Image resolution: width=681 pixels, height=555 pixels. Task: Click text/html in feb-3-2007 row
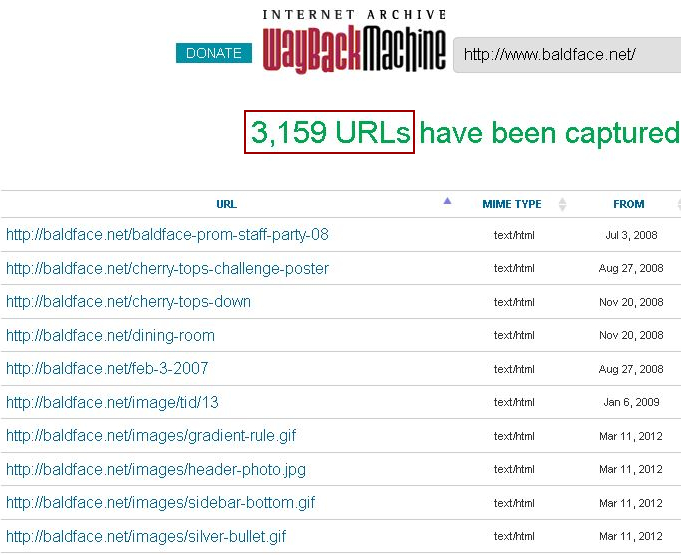[x=514, y=369]
